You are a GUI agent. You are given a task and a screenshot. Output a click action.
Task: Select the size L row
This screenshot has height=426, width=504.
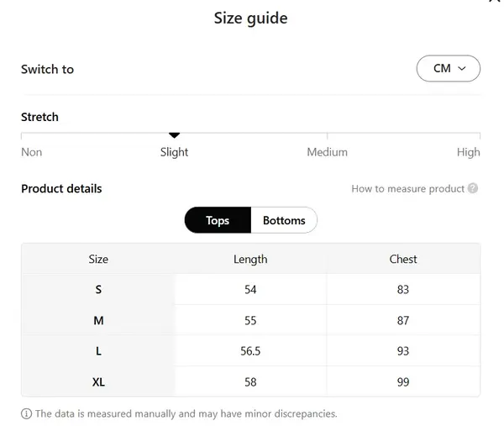tap(98, 351)
